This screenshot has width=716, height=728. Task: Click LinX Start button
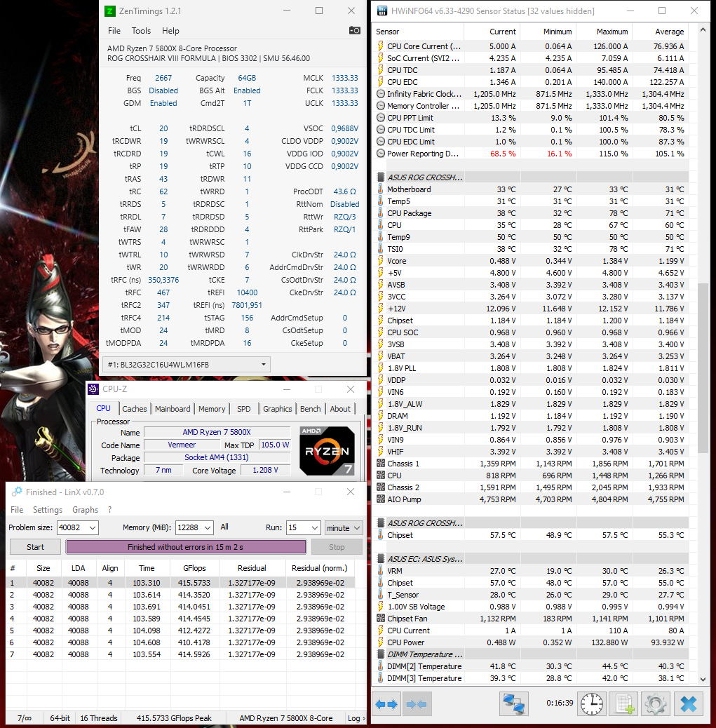(x=35, y=547)
